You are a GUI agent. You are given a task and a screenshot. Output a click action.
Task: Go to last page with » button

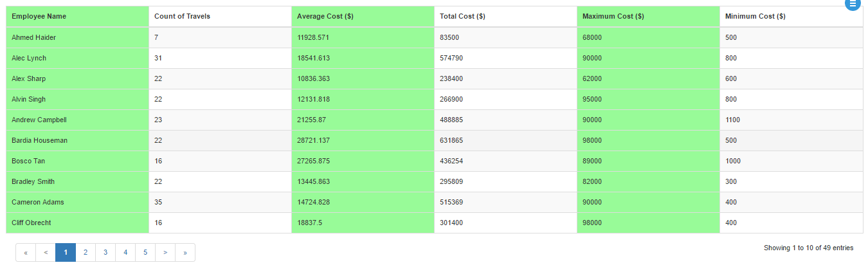185,253
